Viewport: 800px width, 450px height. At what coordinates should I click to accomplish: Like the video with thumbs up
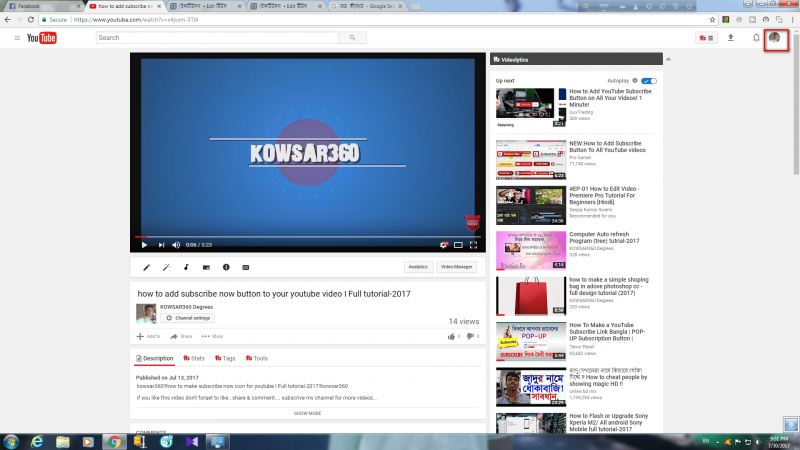tap(454, 336)
